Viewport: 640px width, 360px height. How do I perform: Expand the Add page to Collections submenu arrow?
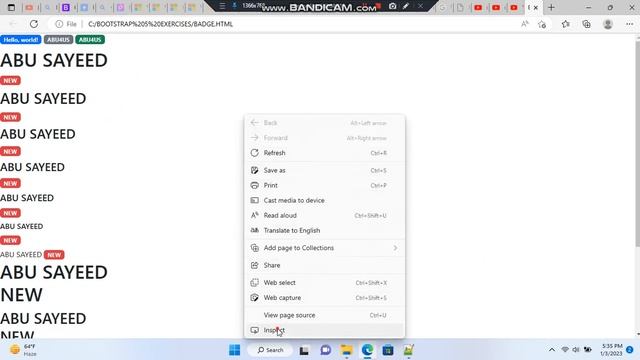point(395,248)
